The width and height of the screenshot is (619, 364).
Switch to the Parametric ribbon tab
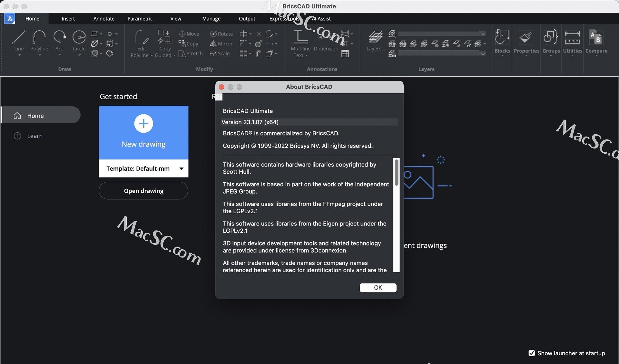point(140,18)
